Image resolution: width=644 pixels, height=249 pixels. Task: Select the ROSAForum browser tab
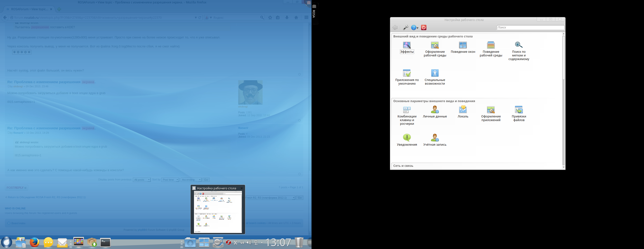(29, 9)
